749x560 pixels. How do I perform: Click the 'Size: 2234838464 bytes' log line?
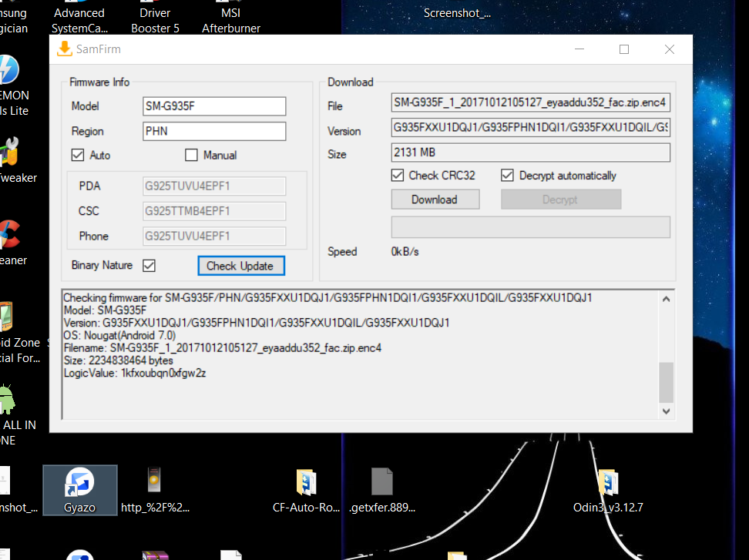[x=118, y=360]
